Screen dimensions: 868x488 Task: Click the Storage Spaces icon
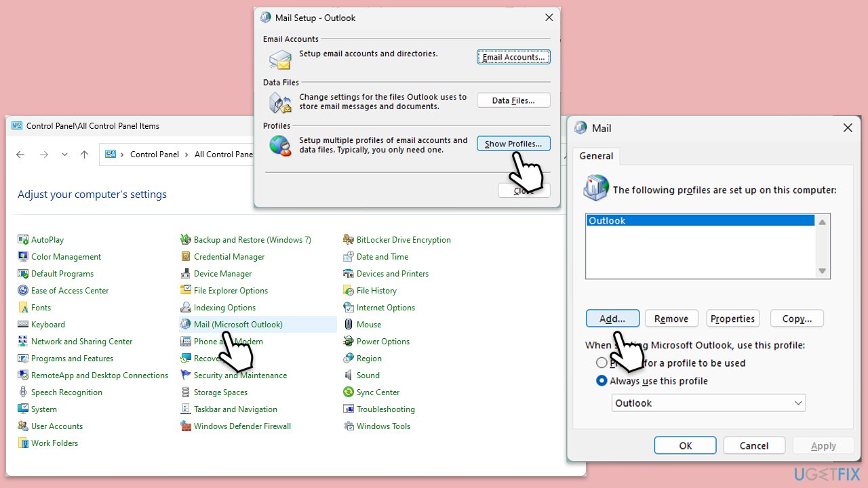click(x=186, y=392)
